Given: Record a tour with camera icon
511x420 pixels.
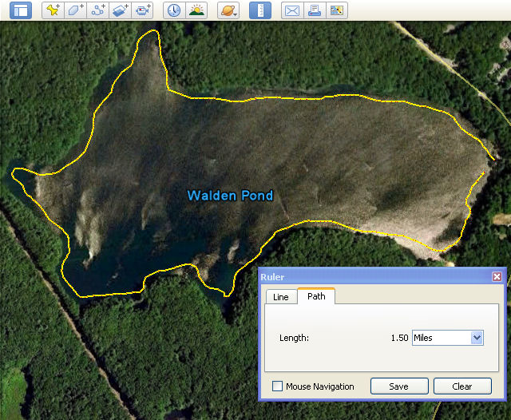Looking at the screenshot, I should [142, 10].
